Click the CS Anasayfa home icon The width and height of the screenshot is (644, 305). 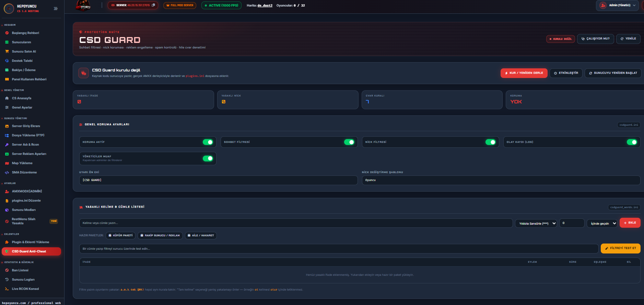(7, 98)
